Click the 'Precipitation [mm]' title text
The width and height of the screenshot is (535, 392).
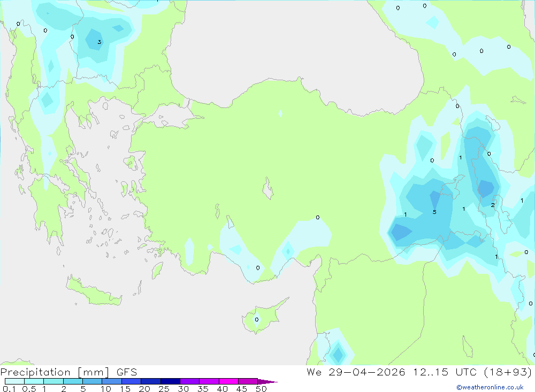click(55, 372)
